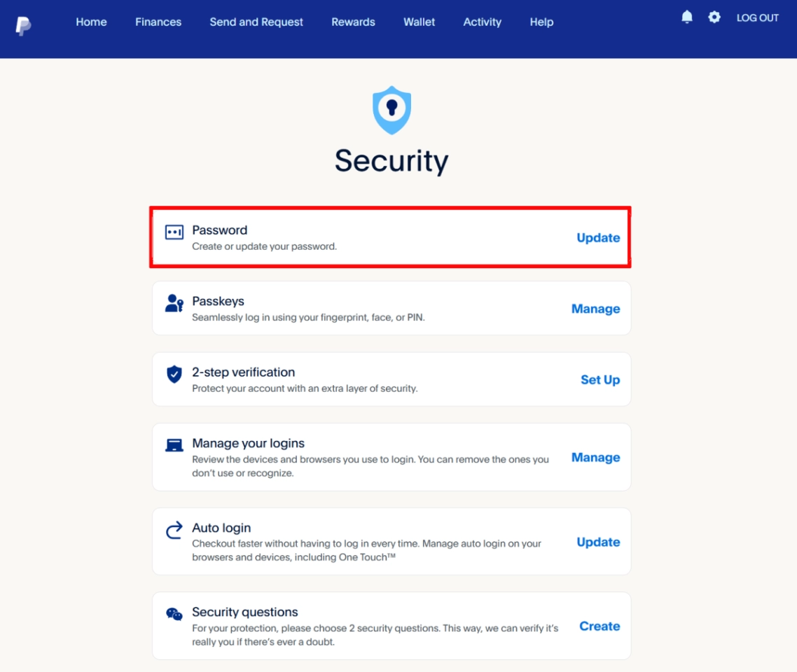797x672 pixels.
Task: Go to the Wallet page
Action: coord(419,22)
